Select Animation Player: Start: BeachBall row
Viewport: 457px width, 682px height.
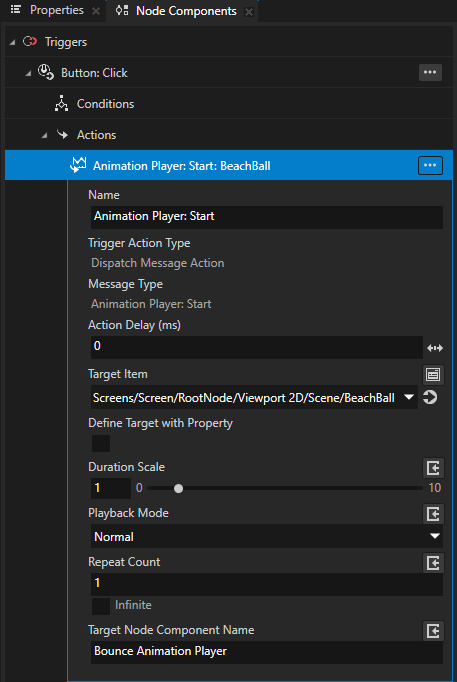point(229,165)
